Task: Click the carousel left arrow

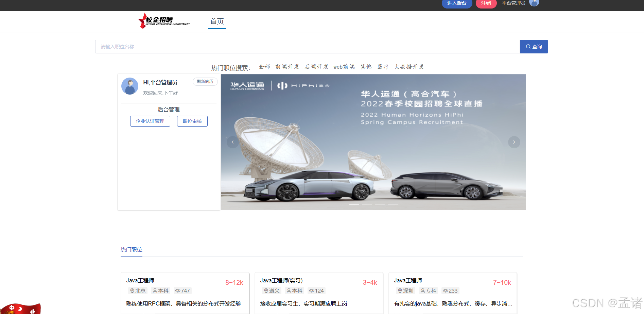Action: 232,142
